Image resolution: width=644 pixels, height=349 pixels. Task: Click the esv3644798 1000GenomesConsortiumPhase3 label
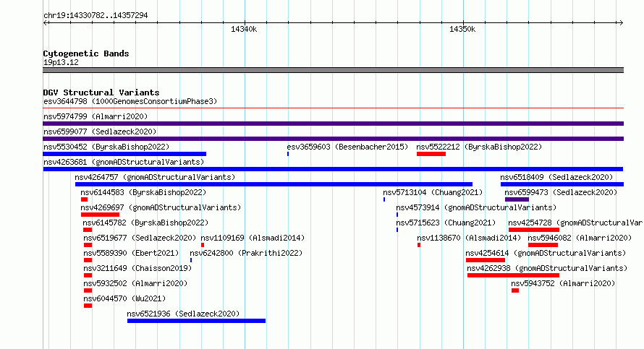click(130, 101)
